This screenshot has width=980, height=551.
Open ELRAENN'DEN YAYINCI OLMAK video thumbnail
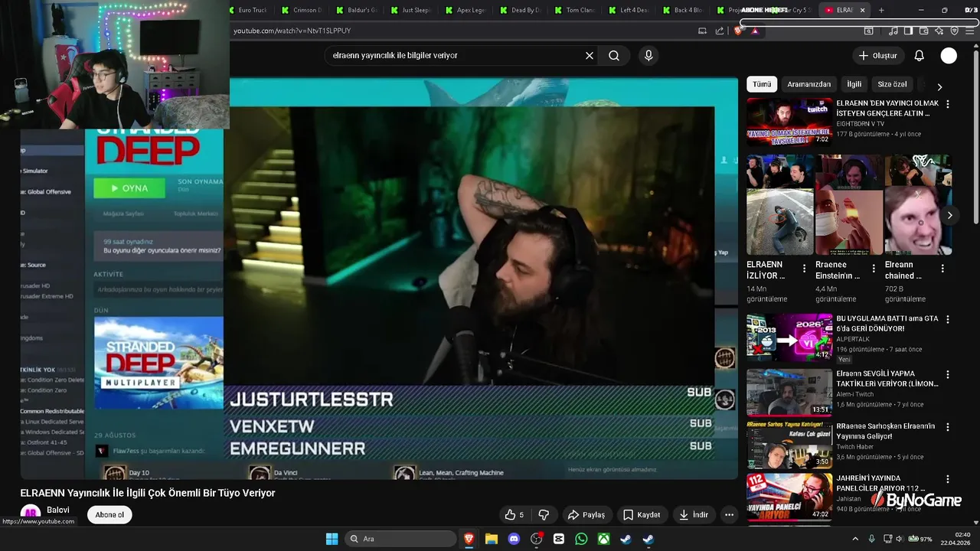[789, 122]
